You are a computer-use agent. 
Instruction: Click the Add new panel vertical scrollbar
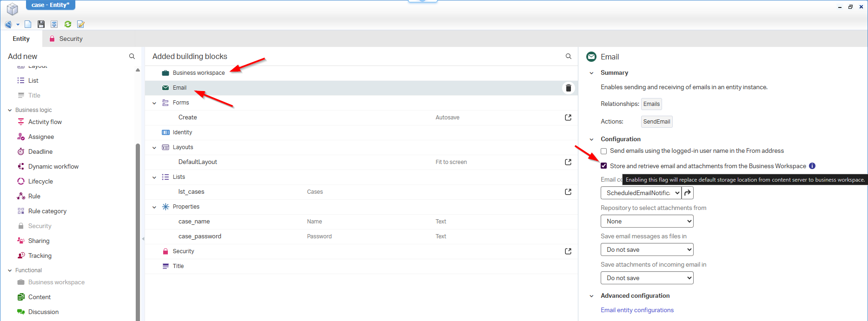coord(138,232)
